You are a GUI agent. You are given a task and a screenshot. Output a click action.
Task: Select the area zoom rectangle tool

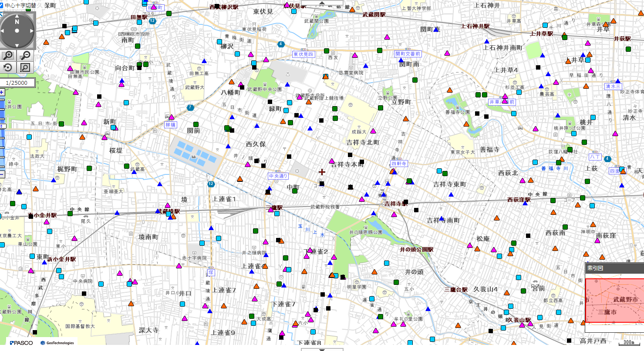pos(26,67)
